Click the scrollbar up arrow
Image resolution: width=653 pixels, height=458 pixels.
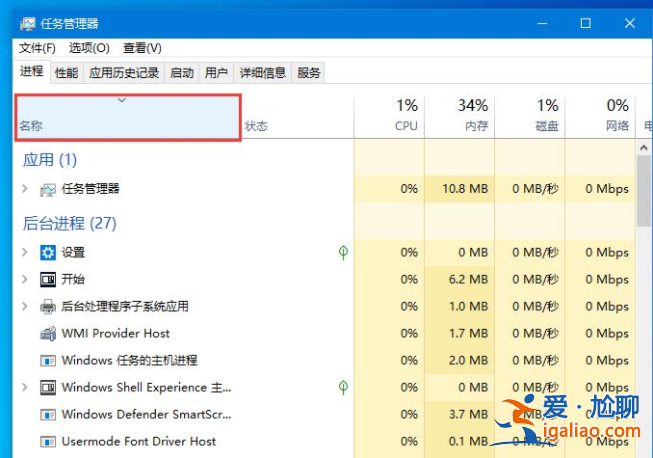pos(644,147)
